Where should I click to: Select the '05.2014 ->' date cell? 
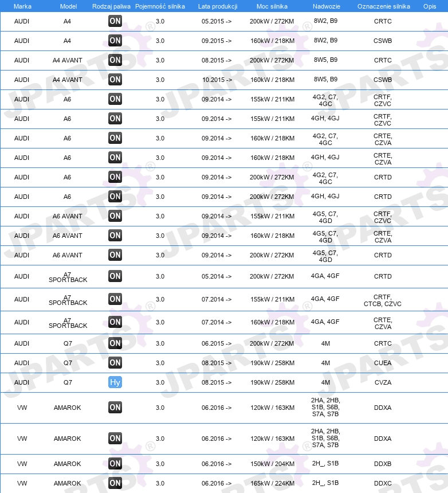(217, 276)
